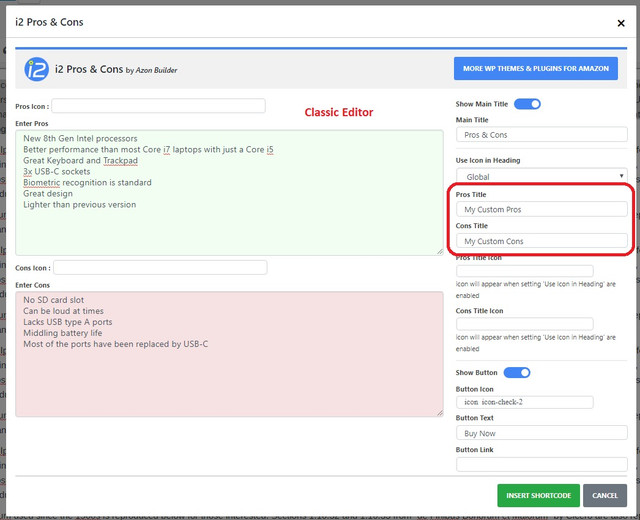Click the 'Better performance than most Core i7' line
The width and height of the screenshot is (640, 520).
[x=148, y=149]
